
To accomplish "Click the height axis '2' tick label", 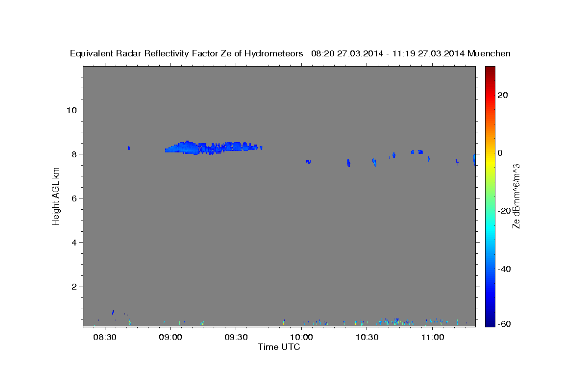I will point(74,287).
